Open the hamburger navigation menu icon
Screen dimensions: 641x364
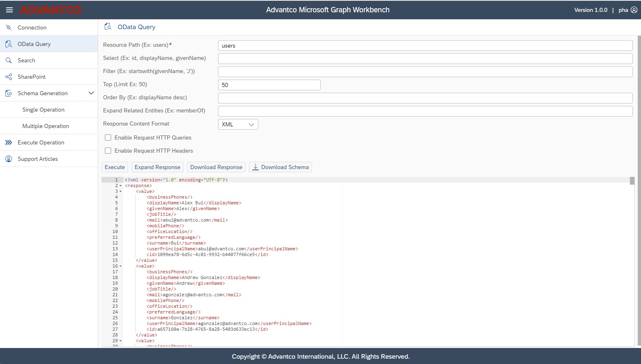9,10
